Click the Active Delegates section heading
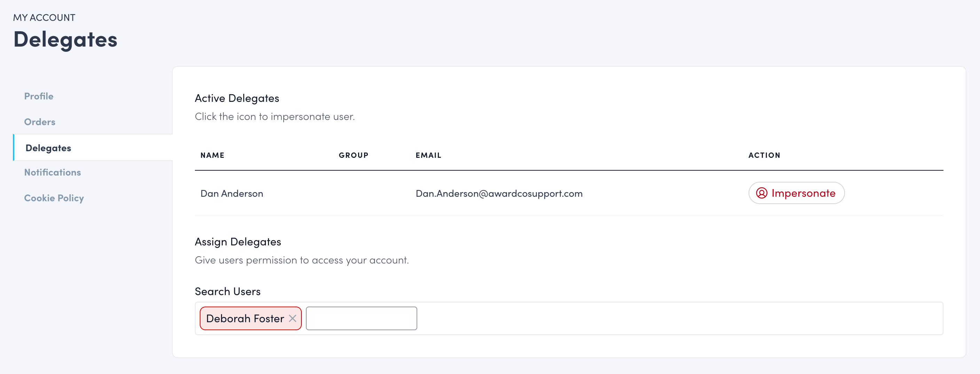This screenshot has width=980, height=374. [237, 98]
